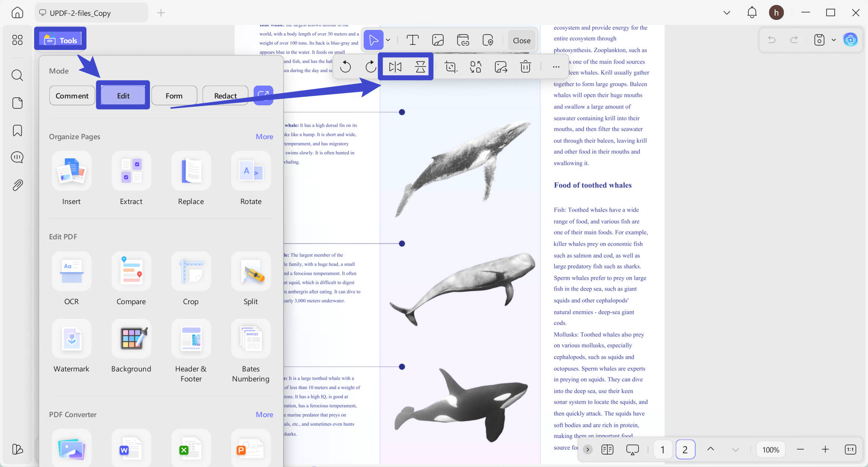This screenshot has width=868, height=467.
Task: Switch to Comment mode
Action: tap(72, 96)
